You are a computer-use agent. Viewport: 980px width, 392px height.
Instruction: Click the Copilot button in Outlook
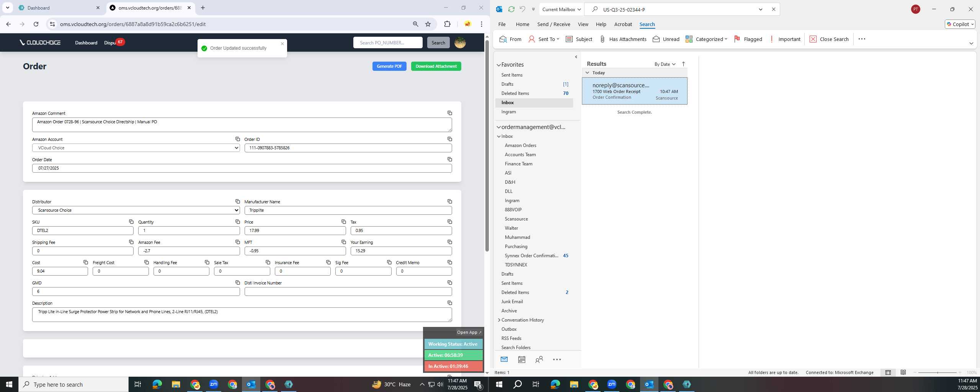pos(960,24)
